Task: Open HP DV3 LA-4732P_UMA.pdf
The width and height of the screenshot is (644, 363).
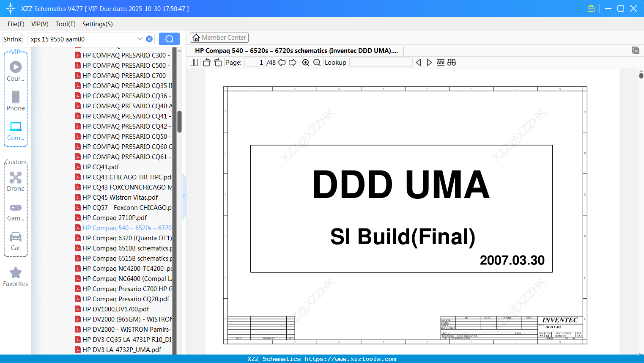Action: pos(118,349)
